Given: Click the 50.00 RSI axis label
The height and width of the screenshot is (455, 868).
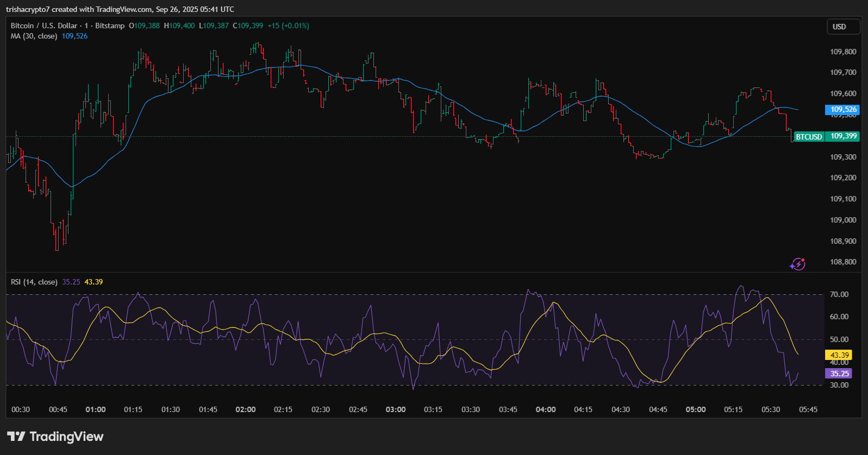Looking at the screenshot, I should [839, 339].
